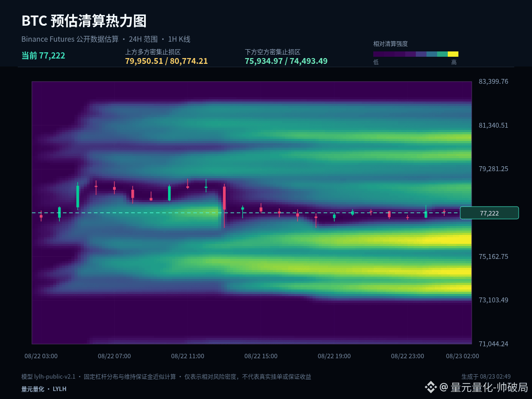Click the title BTC 预估清算热力图

tap(84, 21)
